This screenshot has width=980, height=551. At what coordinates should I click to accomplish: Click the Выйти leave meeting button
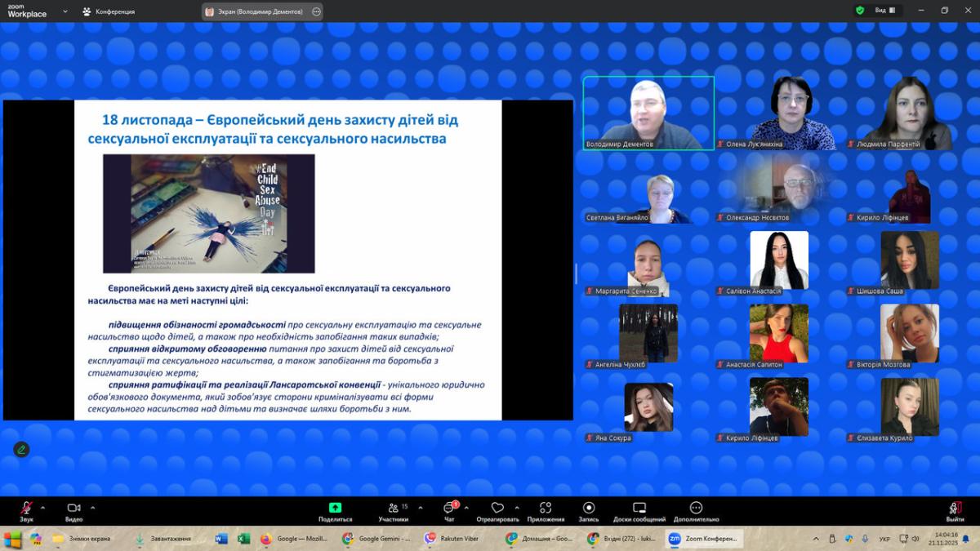(x=955, y=509)
